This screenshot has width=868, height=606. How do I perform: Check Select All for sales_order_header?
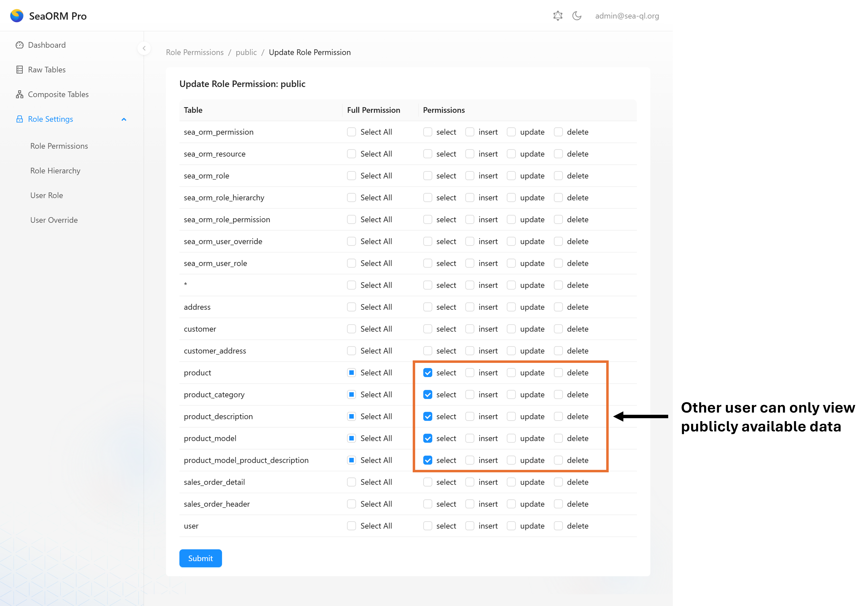point(352,504)
